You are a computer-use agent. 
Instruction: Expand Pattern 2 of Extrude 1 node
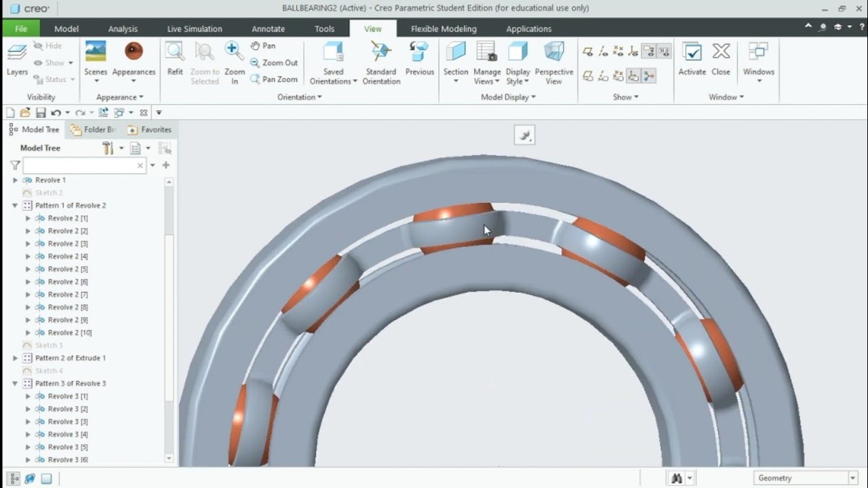coord(15,358)
